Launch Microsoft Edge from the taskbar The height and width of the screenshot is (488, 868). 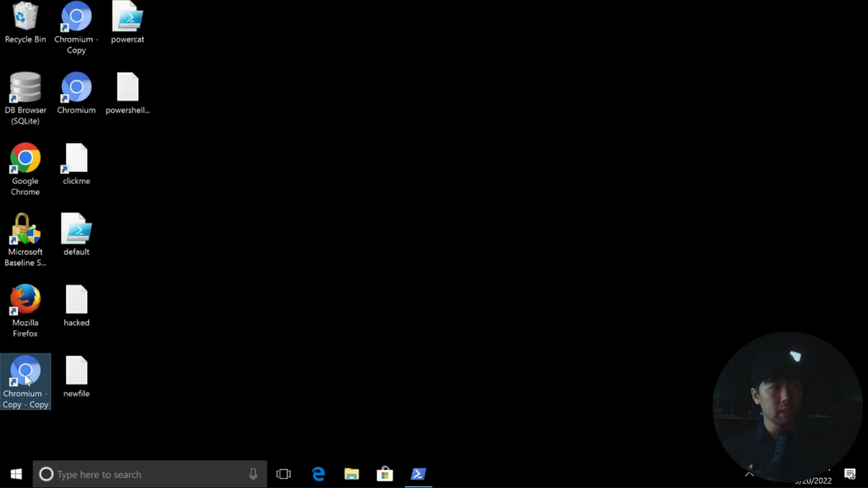[319, 474]
